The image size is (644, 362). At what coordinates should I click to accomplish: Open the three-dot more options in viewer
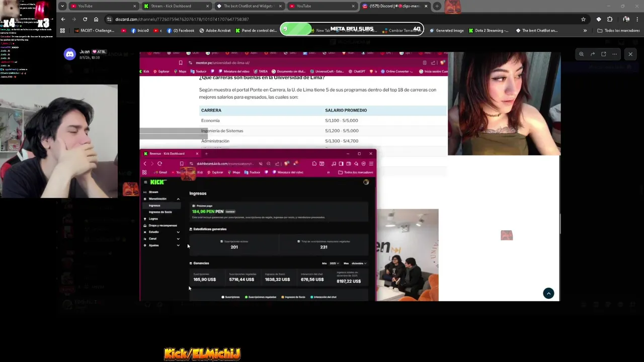click(614, 54)
